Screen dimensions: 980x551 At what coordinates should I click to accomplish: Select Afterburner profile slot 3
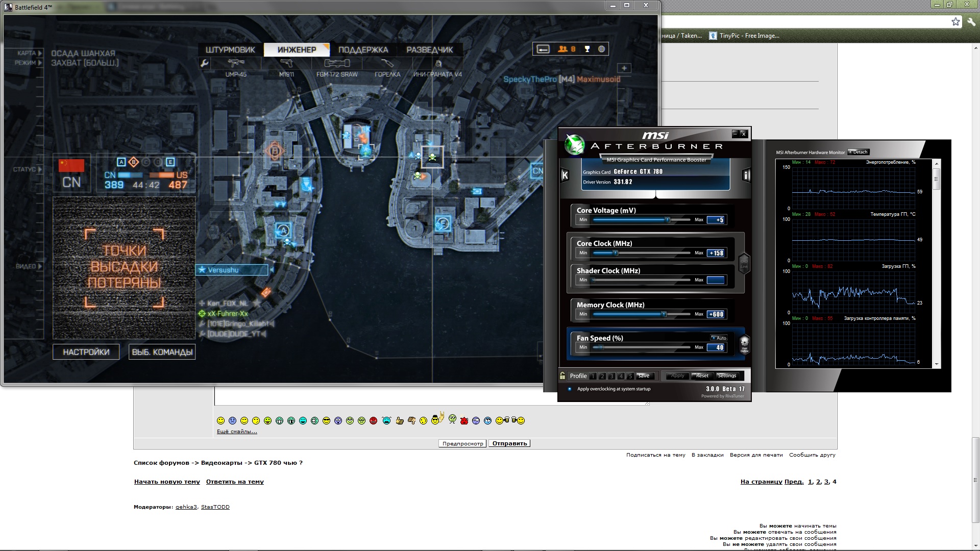point(611,376)
